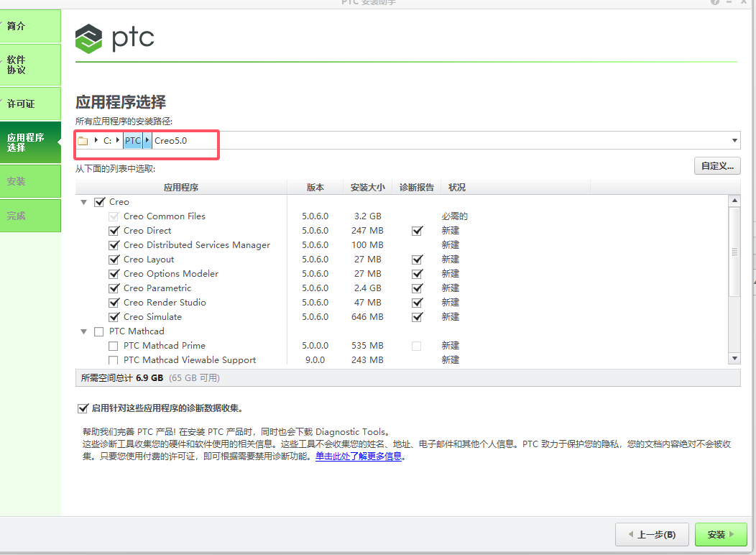
Task: Click arrow between C: and PTC
Action: [118, 140]
